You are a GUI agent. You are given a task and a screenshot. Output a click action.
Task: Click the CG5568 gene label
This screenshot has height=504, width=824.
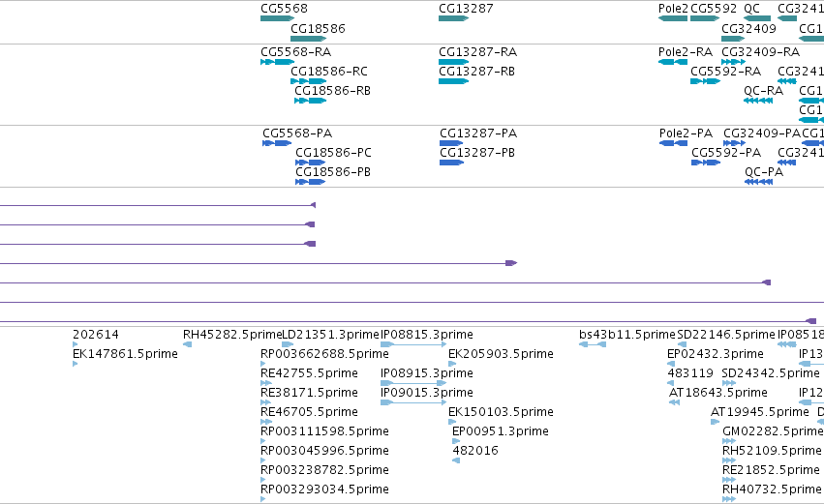coord(285,9)
